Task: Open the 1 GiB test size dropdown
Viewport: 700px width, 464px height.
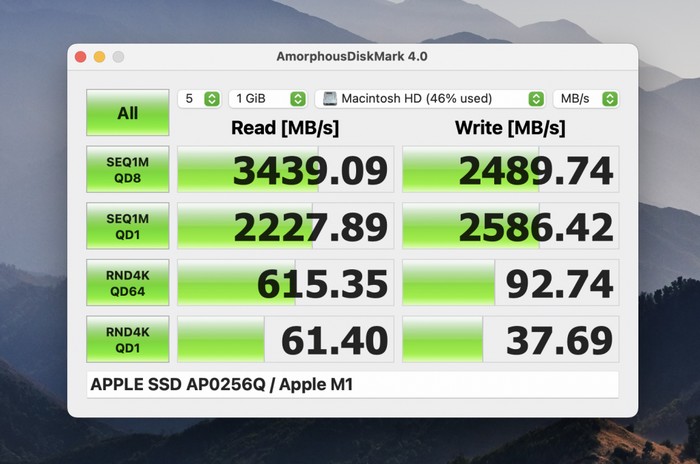Action: coord(268,99)
